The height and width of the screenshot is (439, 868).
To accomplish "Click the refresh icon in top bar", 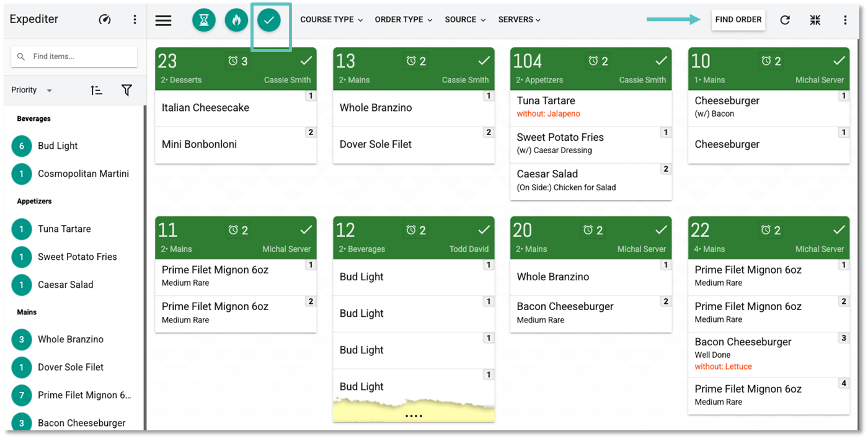I will [x=785, y=20].
